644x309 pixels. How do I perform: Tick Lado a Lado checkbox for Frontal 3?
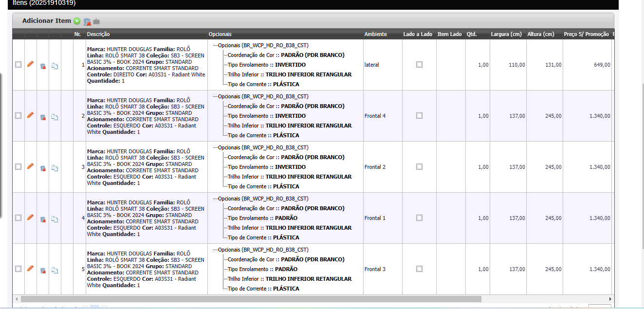tap(419, 269)
